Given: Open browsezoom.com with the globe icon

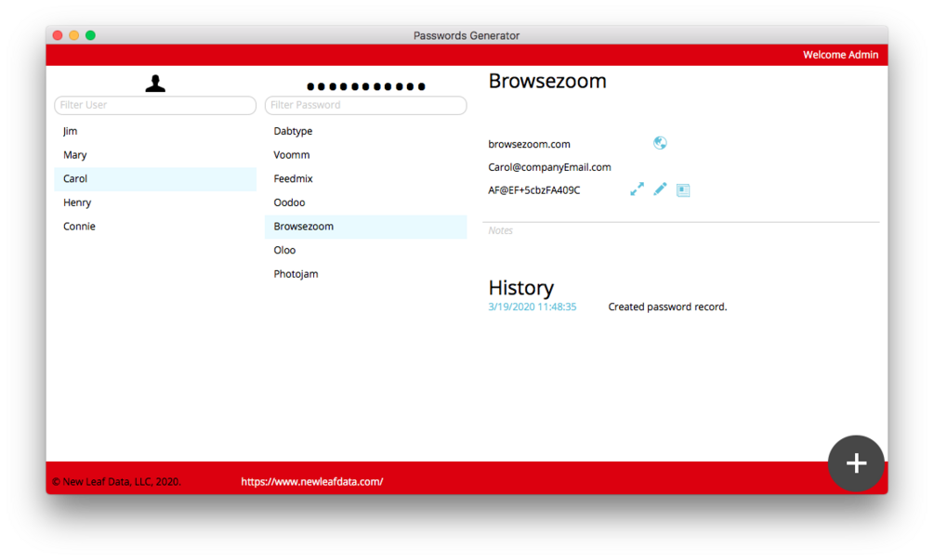Looking at the screenshot, I should (660, 143).
